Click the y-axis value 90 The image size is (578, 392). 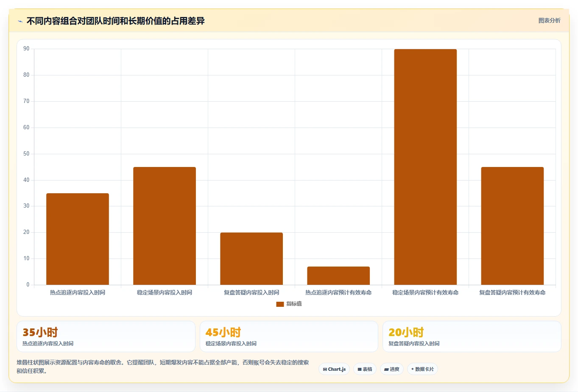(x=26, y=49)
